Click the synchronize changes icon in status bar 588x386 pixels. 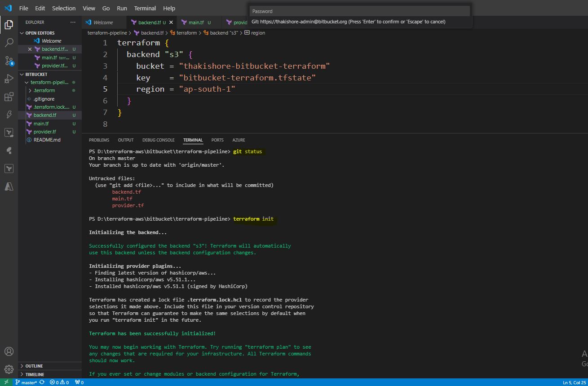(x=42, y=382)
